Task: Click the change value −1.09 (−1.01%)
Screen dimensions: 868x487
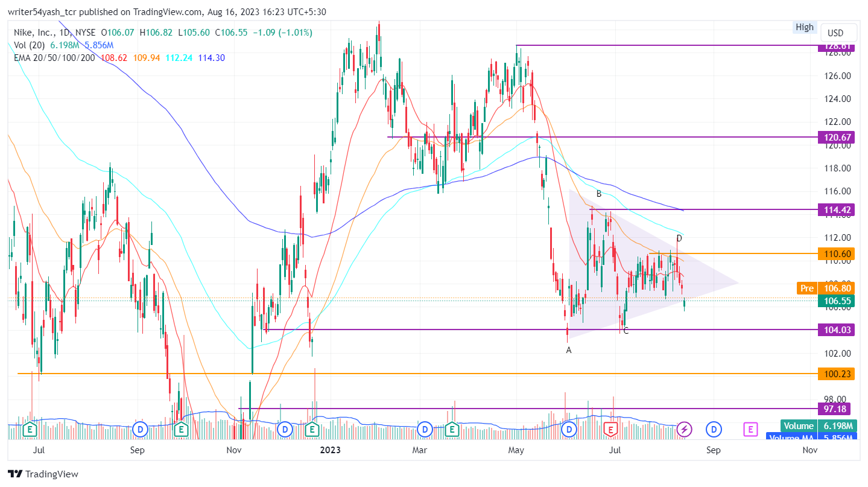Action: pyautogui.click(x=284, y=33)
